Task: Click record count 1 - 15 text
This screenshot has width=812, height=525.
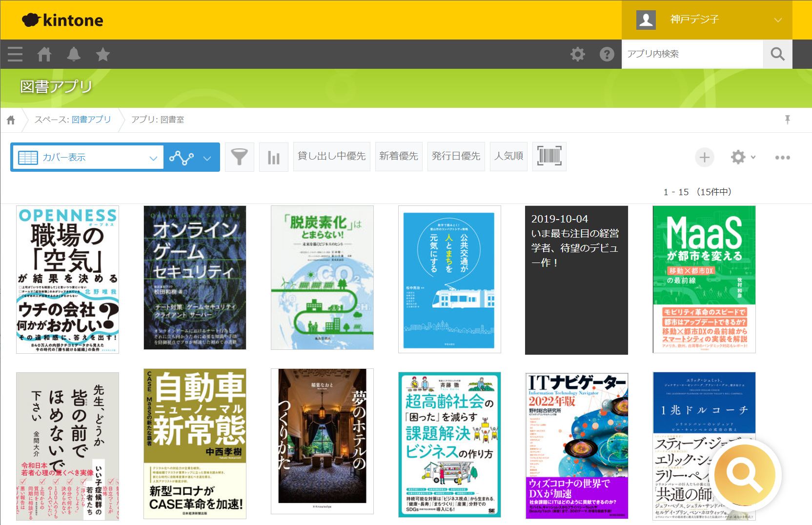Action: click(697, 192)
